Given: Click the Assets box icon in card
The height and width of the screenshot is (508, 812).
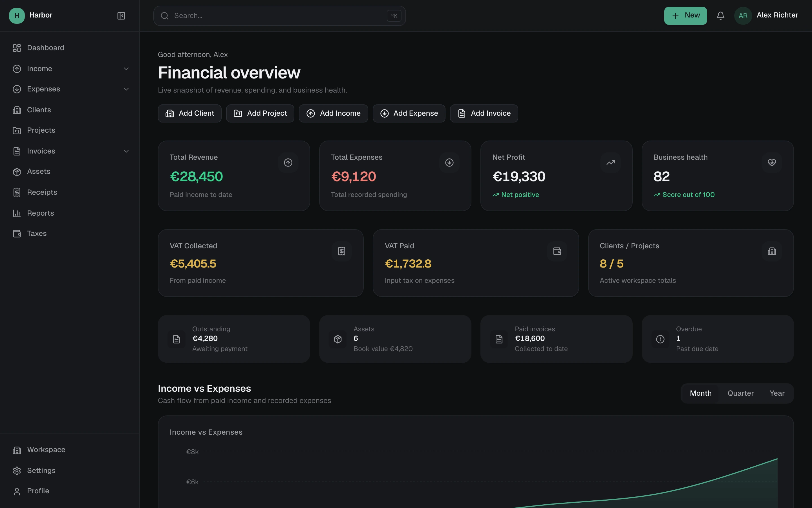Looking at the screenshot, I should tap(337, 339).
